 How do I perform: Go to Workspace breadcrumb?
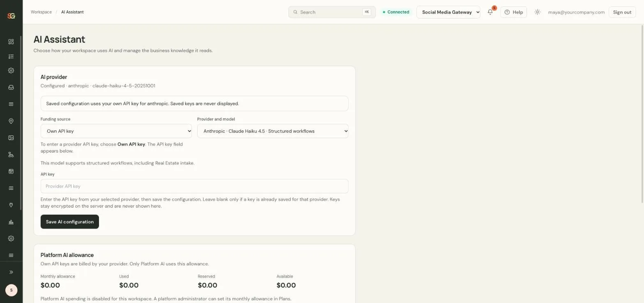[x=41, y=12]
